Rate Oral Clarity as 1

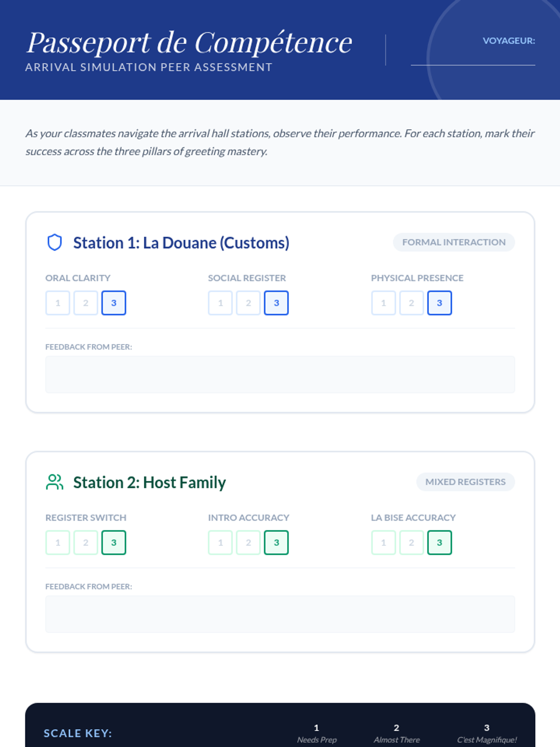(58, 303)
